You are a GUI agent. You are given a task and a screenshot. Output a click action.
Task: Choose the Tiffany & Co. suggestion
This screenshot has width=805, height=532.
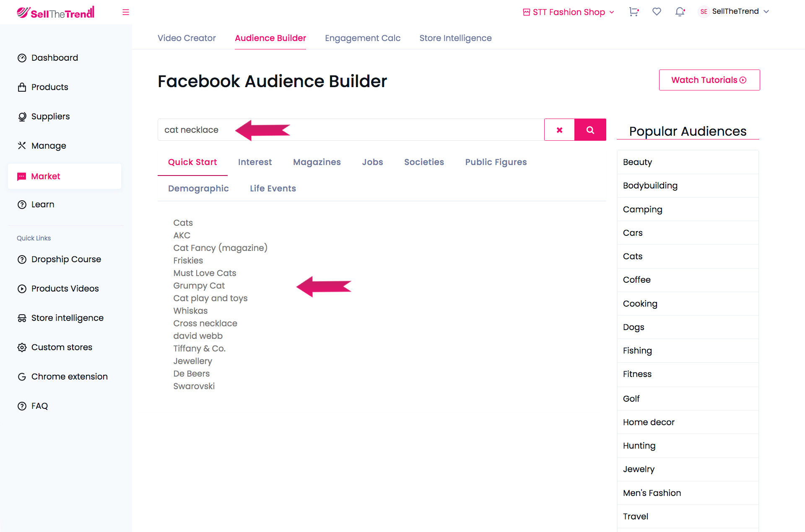pos(200,349)
